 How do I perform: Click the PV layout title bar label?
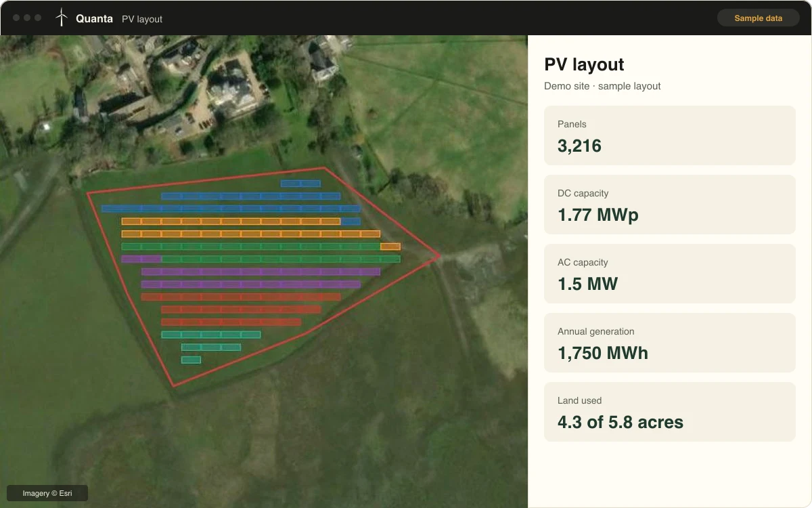pyautogui.click(x=142, y=19)
